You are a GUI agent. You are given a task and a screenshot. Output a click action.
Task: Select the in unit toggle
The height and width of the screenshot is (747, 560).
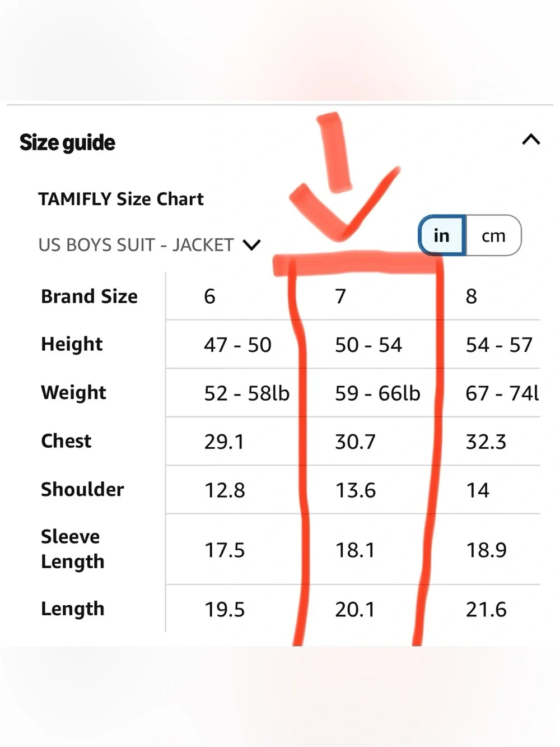[x=442, y=236]
